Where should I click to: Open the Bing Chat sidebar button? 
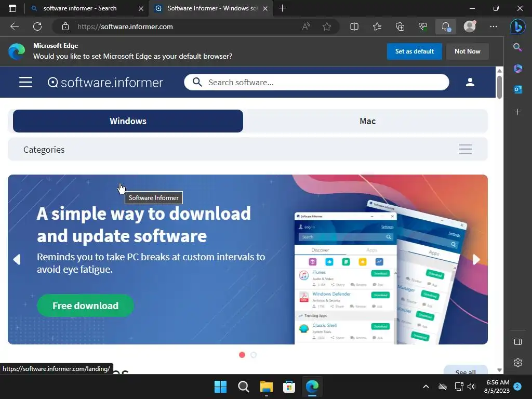click(518, 26)
